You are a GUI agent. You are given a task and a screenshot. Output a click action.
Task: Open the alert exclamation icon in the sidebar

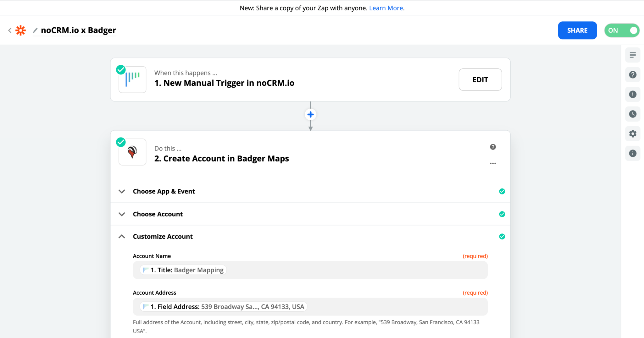(633, 95)
